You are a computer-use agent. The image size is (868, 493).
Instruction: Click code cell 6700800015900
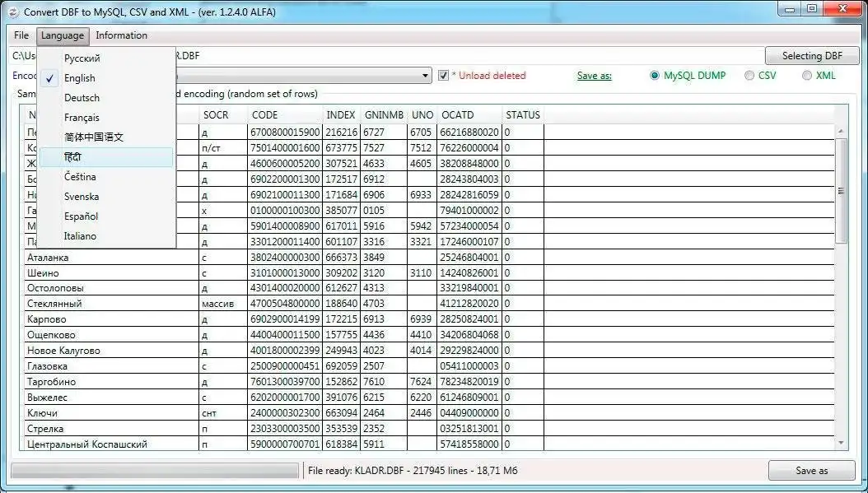click(x=285, y=133)
